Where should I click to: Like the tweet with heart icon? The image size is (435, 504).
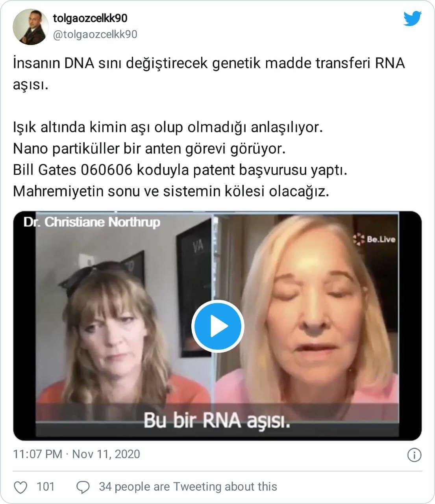pyautogui.click(x=20, y=487)
